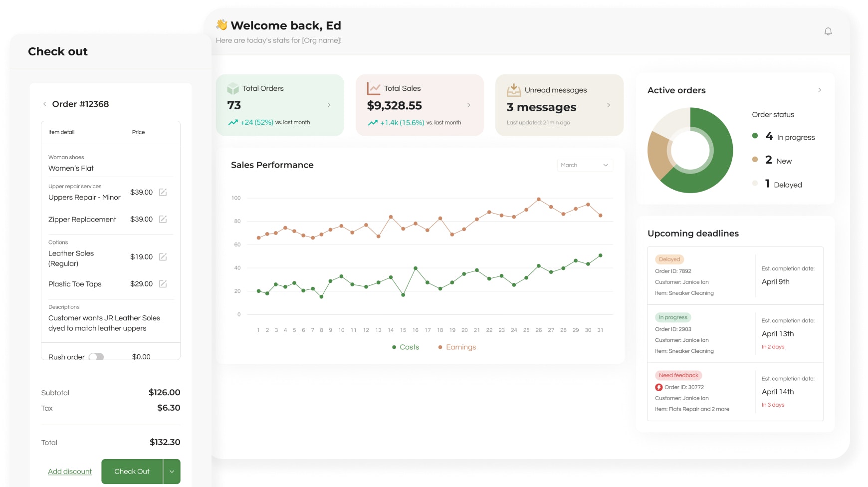Screen dimensions: 868x487
Task: Go back using arrow beside Order #12368
Action: [x=44, y=104]
